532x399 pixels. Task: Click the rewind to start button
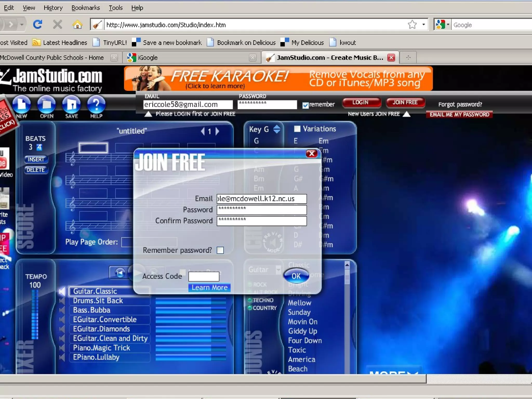pos(120,273)
